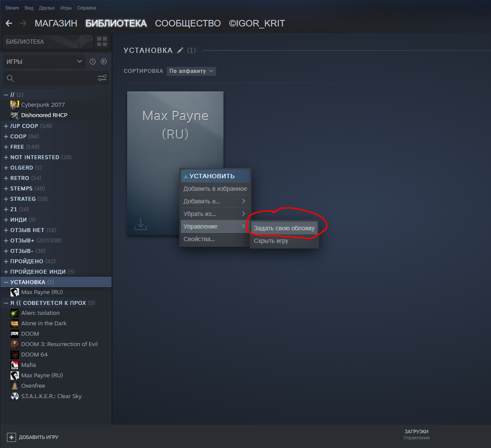The height and width of the screenshot is (448, 491).
Task: Open advanced filter settings icon
Action: [102, 78]
